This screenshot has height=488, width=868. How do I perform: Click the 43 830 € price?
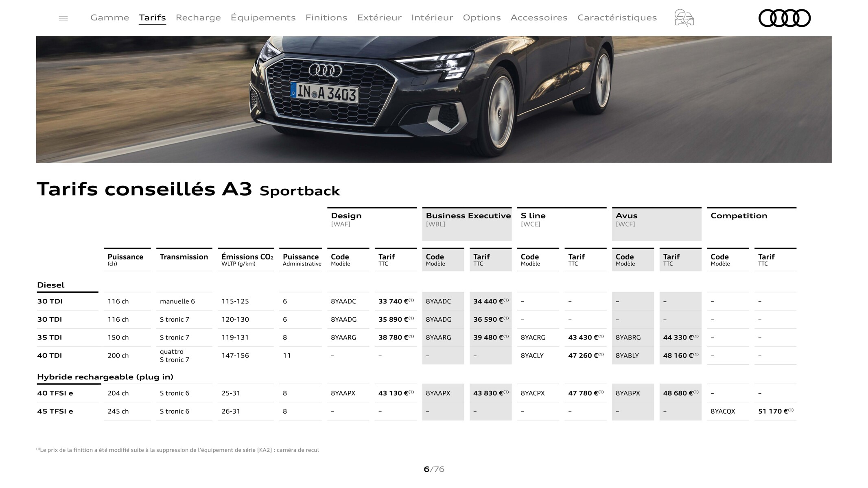click(x=491, y=393)
